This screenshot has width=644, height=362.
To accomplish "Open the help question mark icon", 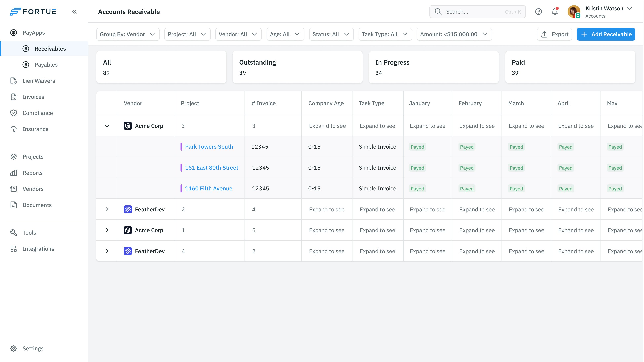I will click(538, 12).
